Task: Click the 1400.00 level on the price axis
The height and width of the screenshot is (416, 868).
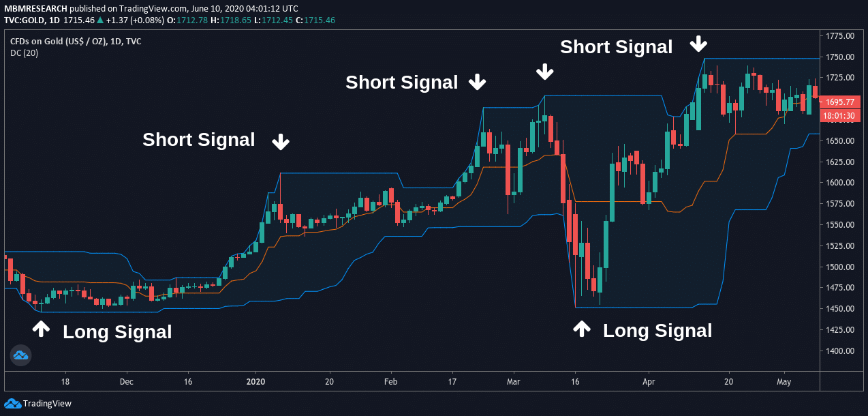Action: tap(840, 351)
